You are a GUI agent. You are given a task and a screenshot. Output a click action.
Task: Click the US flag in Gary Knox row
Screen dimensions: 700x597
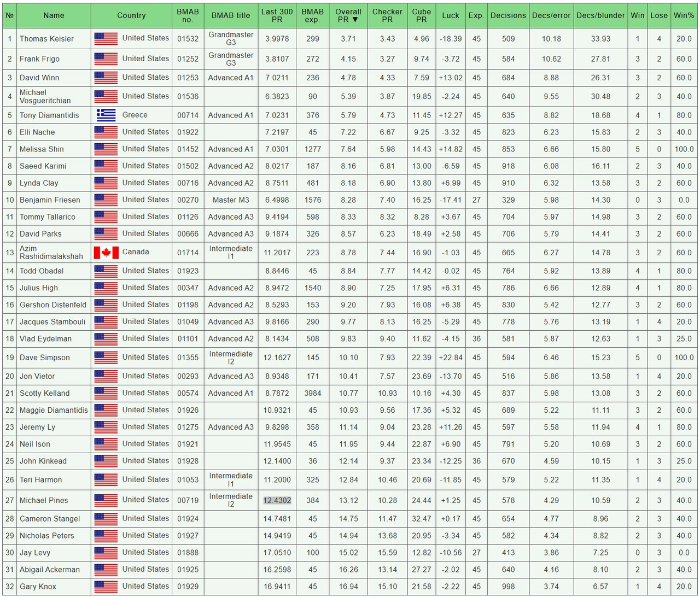106,587
